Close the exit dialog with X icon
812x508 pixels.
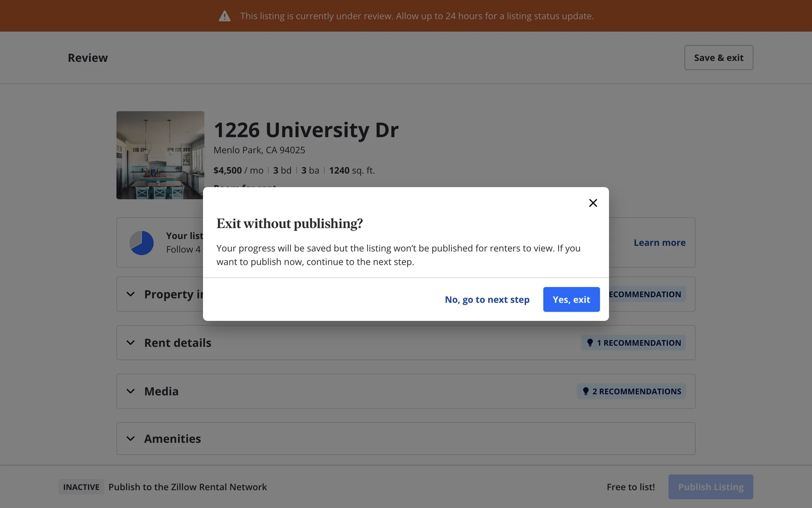click(x=593, y=203)
